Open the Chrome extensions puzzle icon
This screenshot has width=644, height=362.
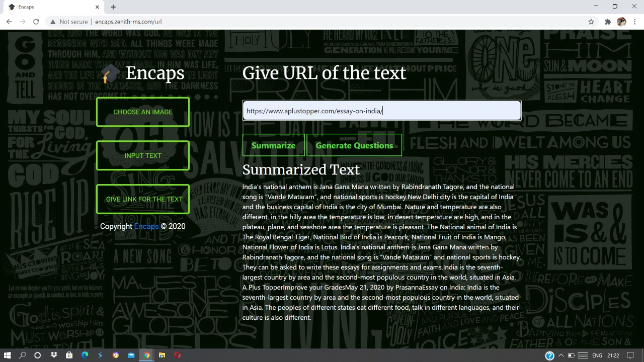[x=608, y=22]
